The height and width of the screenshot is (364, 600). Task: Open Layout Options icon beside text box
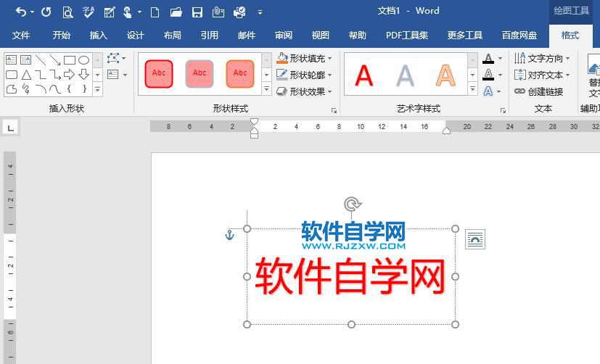[x=475, y=239]
